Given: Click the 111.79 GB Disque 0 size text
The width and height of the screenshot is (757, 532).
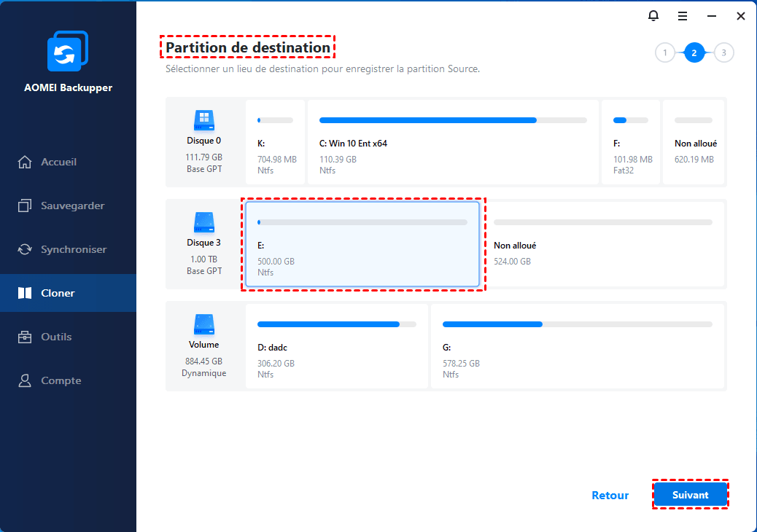Looking at the screenshot, I should (203, 157).
